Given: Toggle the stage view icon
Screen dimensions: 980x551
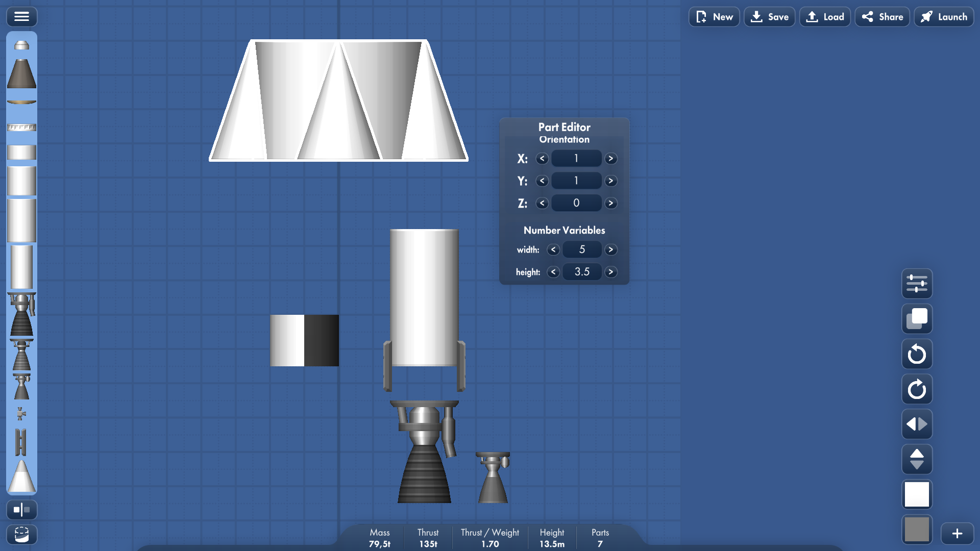Looking at the screenshot, I should pyautogui.click(x=21, y=535).
